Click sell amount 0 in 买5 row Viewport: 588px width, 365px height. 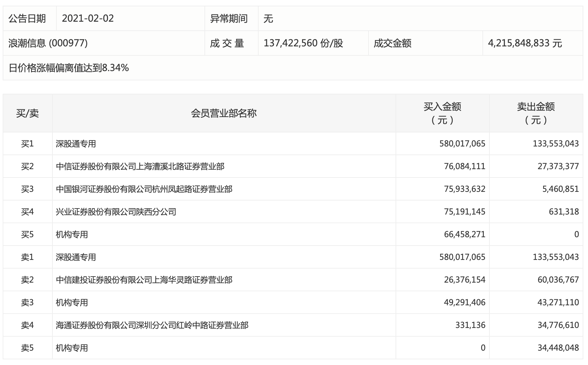577,234
